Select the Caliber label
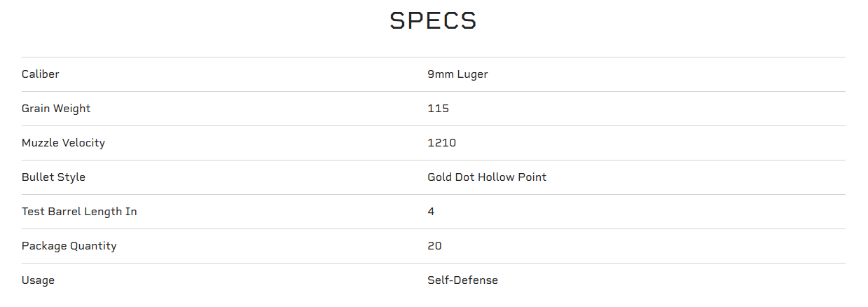 point(40,74)
